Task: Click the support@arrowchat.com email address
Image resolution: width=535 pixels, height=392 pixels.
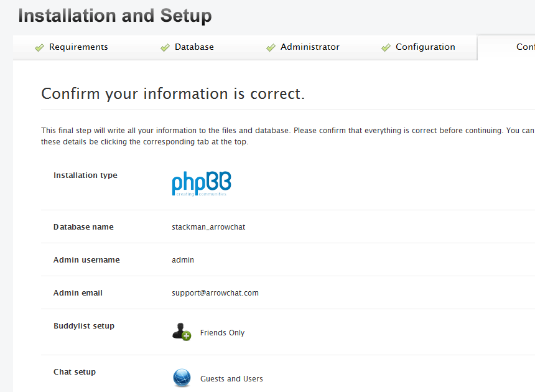Action: pos(215,293)
